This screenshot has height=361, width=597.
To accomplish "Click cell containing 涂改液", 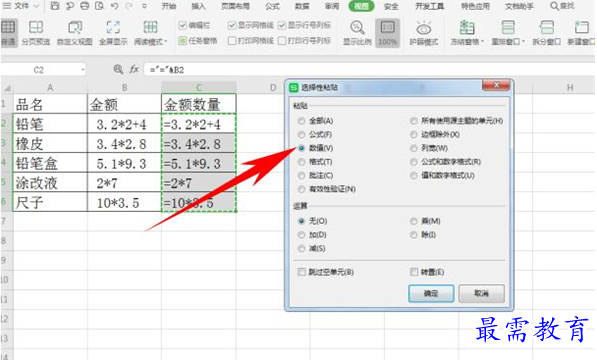I will tap(50, 183).
